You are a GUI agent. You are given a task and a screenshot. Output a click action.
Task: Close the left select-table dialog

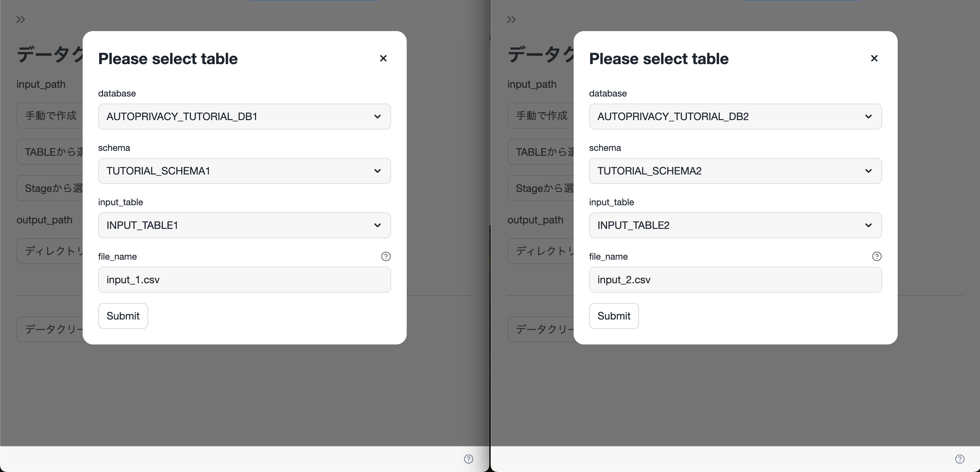(383, 58)
